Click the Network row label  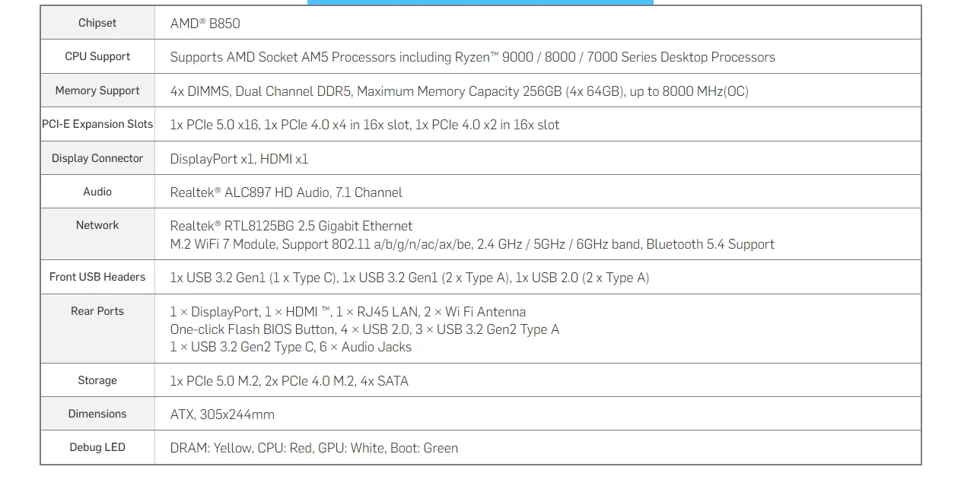(97, 225)
